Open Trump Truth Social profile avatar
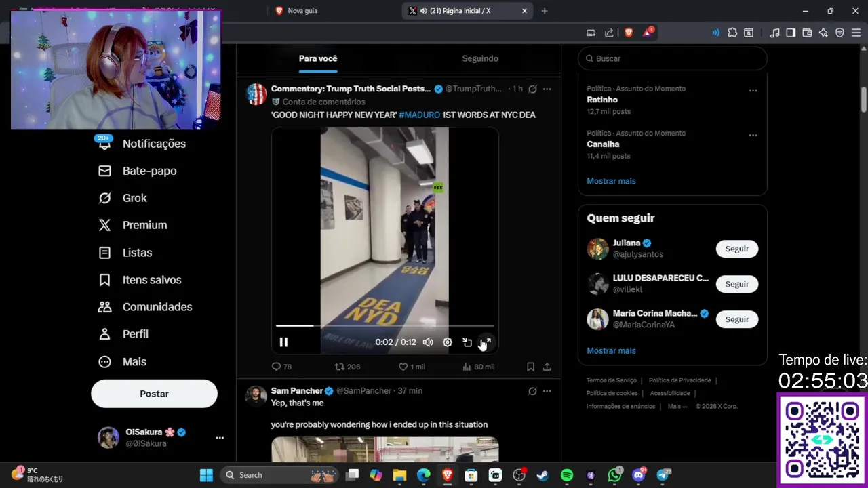The height and width of the screenshot is (488, 868). [256, 94]
